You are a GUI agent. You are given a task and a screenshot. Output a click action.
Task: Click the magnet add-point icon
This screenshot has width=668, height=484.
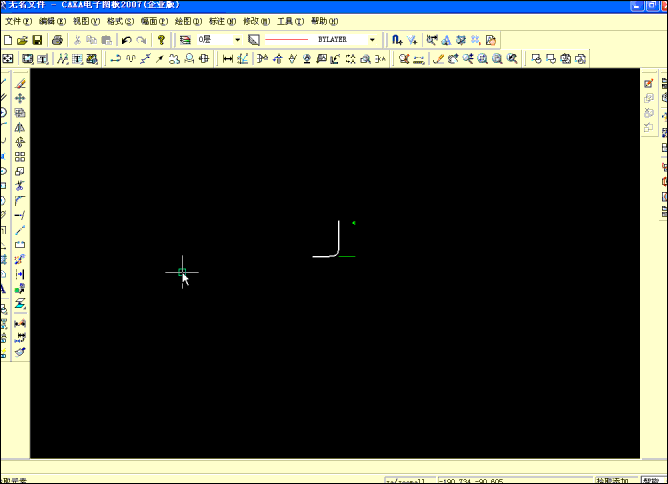click(397, 40)
